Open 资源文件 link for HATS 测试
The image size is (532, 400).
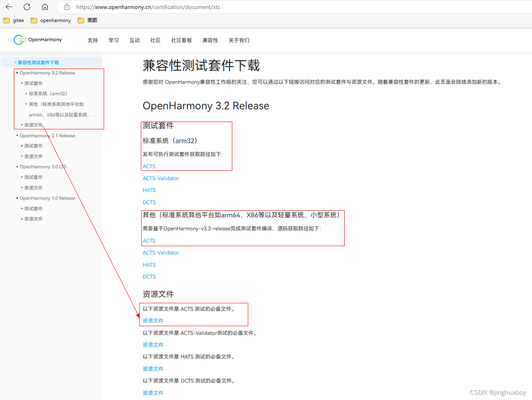point(153,369)
